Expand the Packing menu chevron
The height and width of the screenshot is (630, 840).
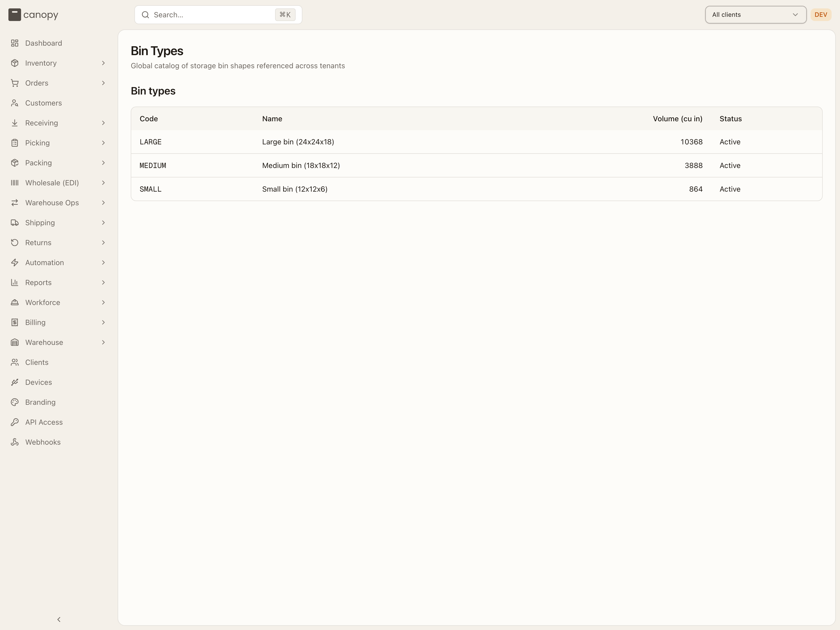[103, 163]
